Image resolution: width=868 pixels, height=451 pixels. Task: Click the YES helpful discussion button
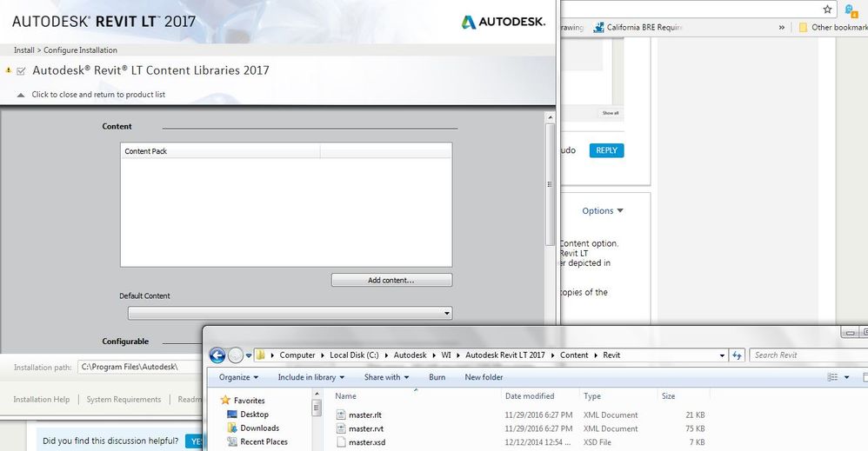click(196, 441)
